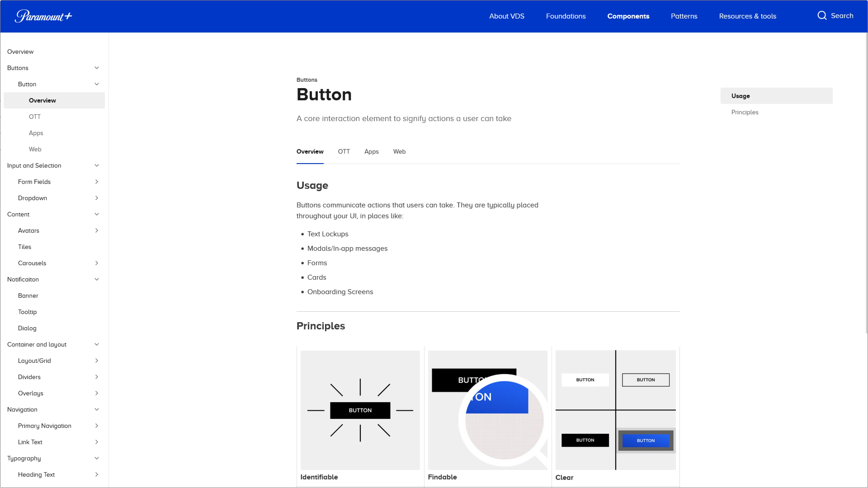Switch to the Web tab
This screenshot has width=868, height=488.
click(x=399, y=152)
